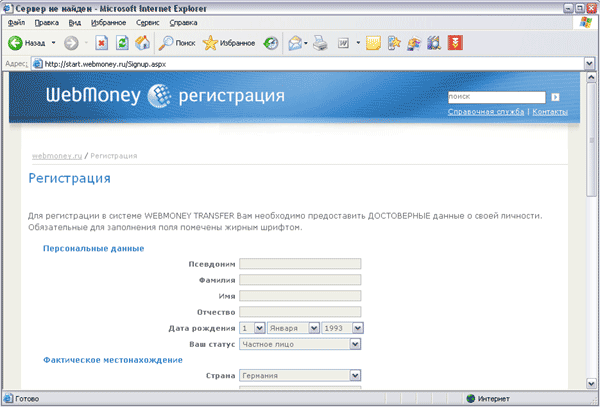This screenshot has height=407, width=600.
Task: Open the birth day dropdown
Action: pyautogui.click(x=252, y=328)
